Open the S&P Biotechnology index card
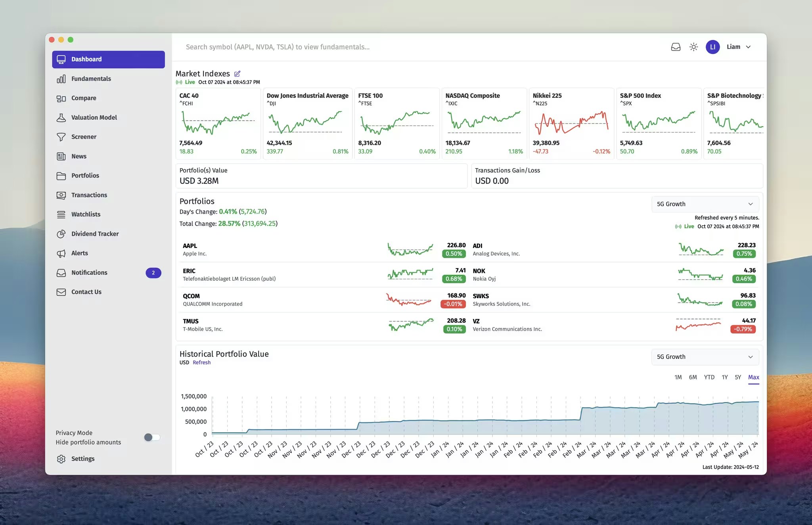 point(733,124)
